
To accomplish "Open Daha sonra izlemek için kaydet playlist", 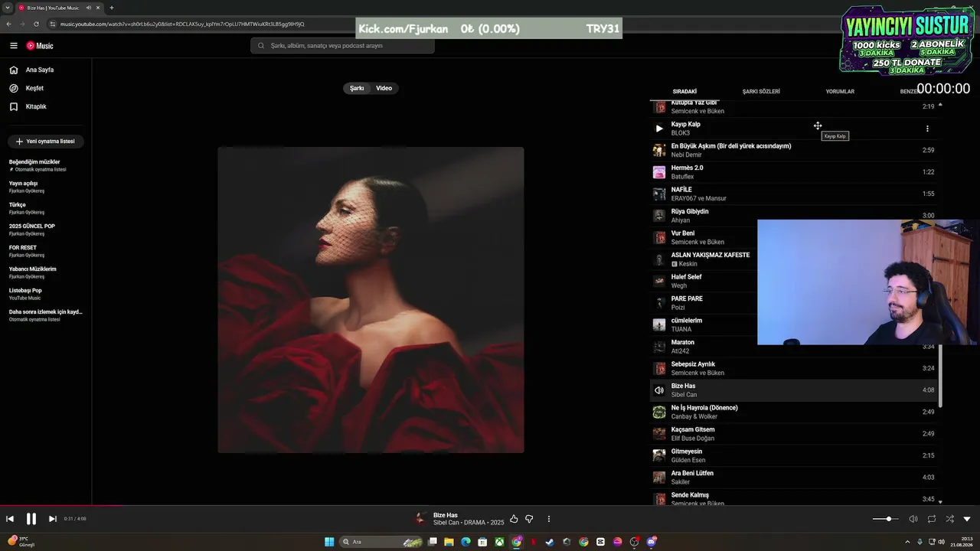I will (x=45, y=315).
